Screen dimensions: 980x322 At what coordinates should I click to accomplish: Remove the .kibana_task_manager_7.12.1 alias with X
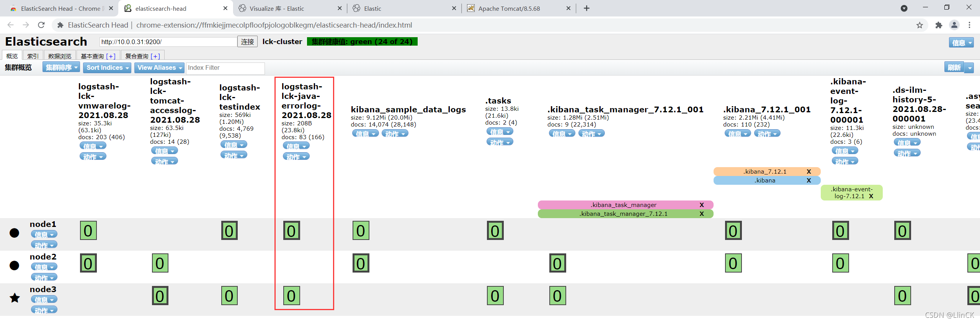(702, 214)
